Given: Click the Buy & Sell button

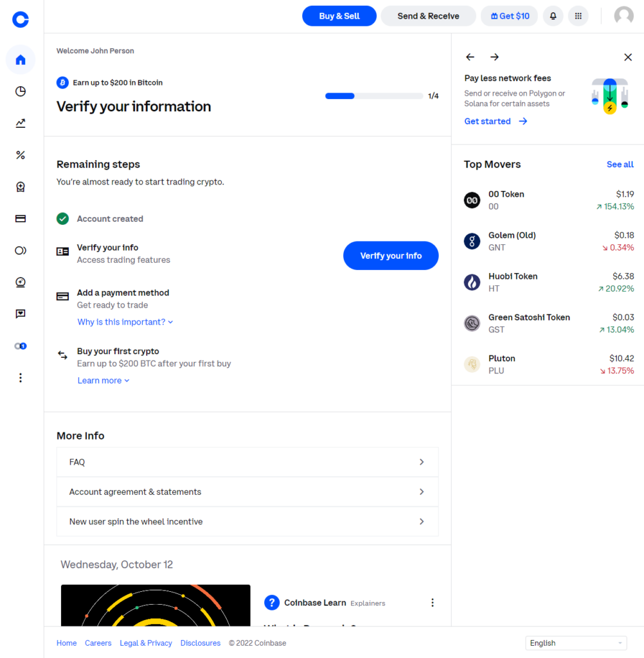Looking at the screenshot, I should 339,16.
